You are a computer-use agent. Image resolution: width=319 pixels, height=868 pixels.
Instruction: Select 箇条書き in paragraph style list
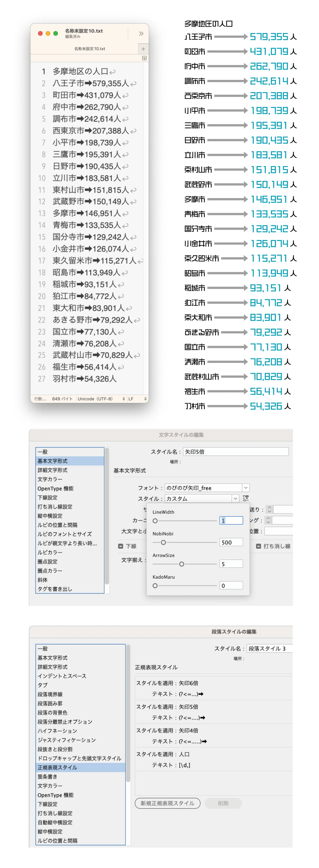tap(81, 776)
